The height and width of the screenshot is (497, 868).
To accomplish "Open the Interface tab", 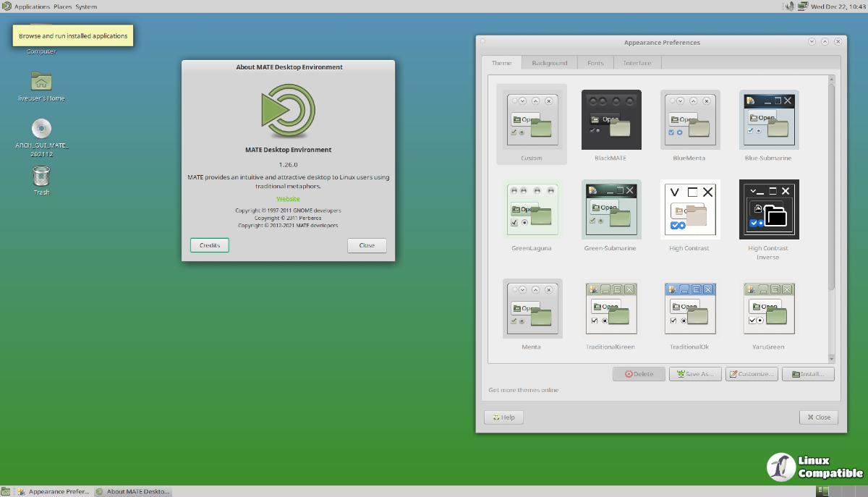I will pos(637,63).
